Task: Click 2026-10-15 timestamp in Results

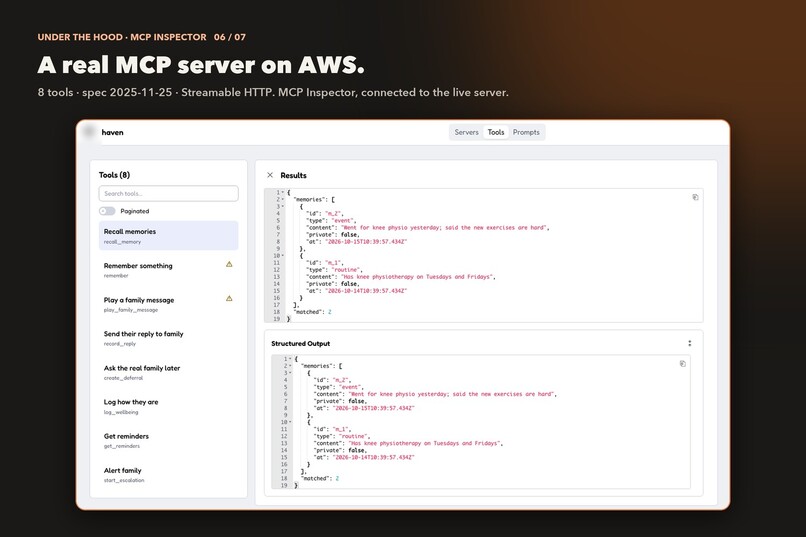Action: point(365,242)
